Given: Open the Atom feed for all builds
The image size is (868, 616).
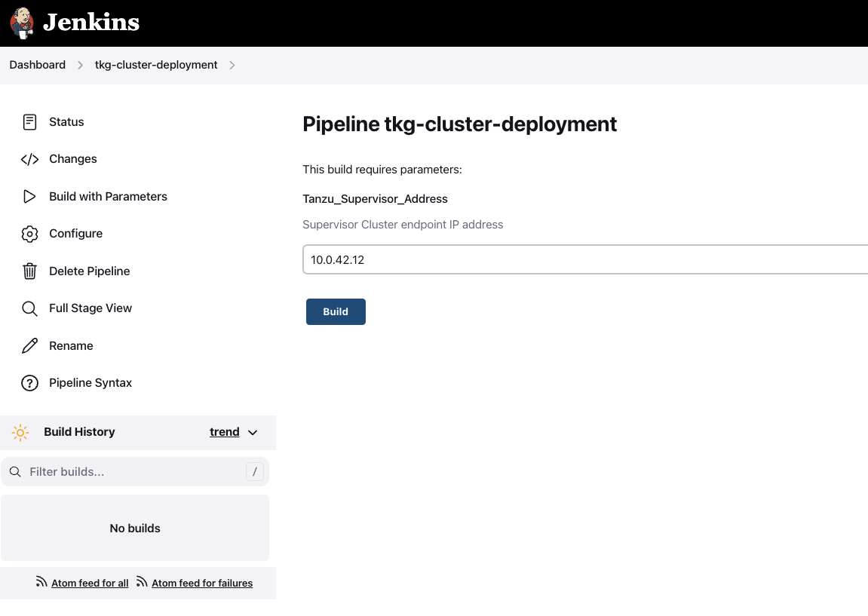Looking at the screenshot, I should coord(89,582).
